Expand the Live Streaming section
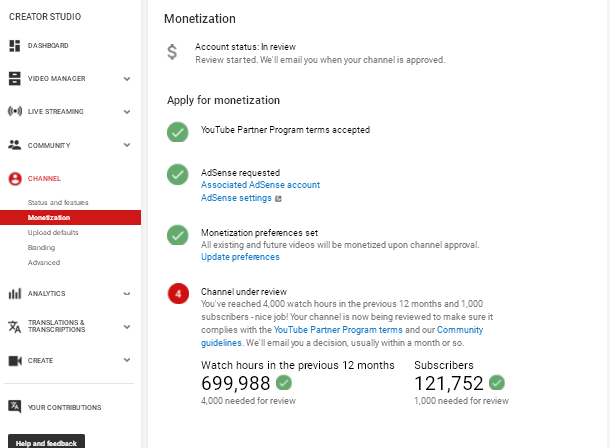Viewport: 610px width, 448px height. 127,112
